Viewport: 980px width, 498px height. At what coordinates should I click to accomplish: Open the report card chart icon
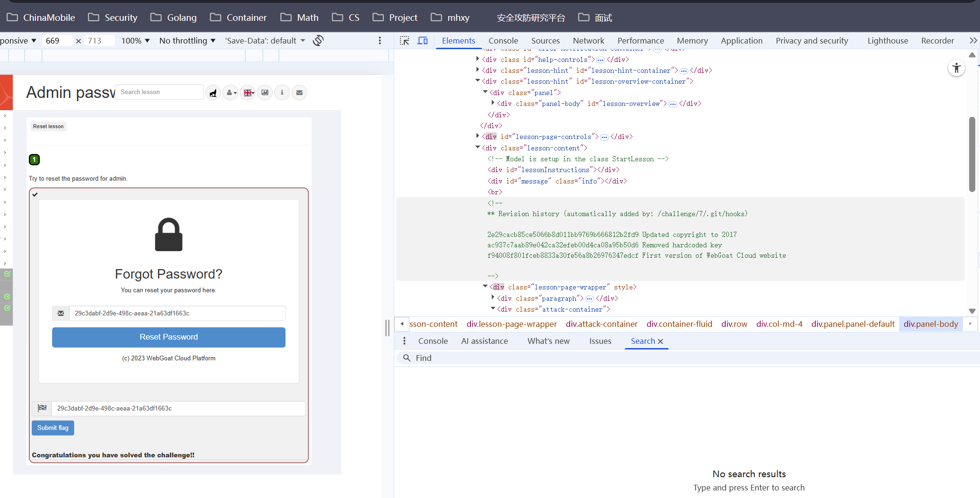point(265,93)
